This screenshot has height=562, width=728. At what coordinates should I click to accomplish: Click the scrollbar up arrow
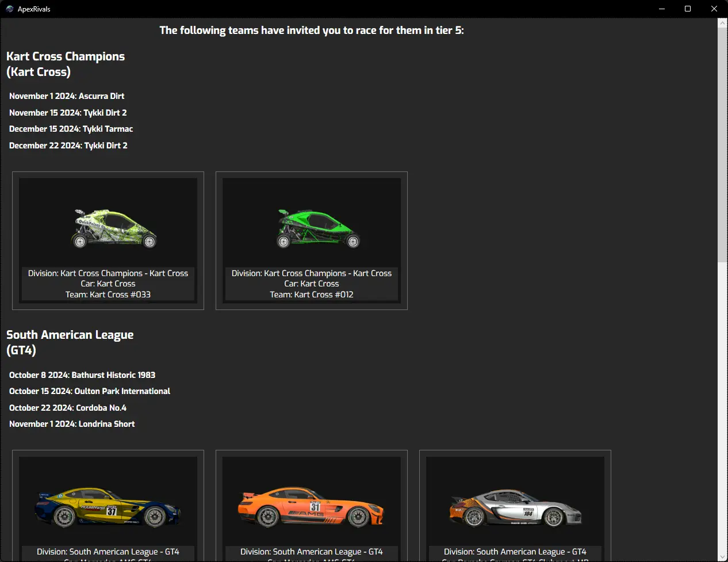point(723,23)
